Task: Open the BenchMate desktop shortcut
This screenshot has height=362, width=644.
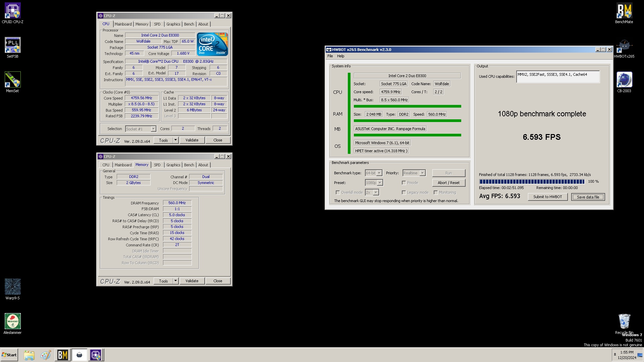Action: pos(624,13)
